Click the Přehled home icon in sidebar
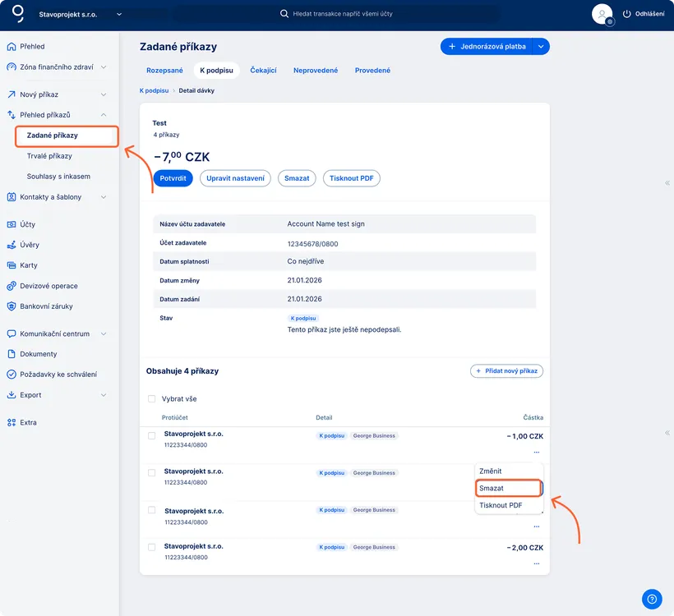 tap(12, 47)
